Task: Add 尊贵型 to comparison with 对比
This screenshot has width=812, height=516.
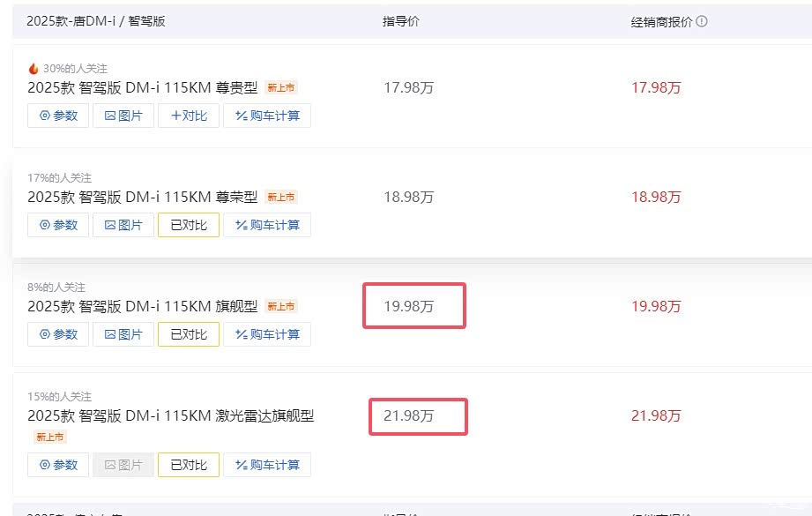Action: (189, 116)
